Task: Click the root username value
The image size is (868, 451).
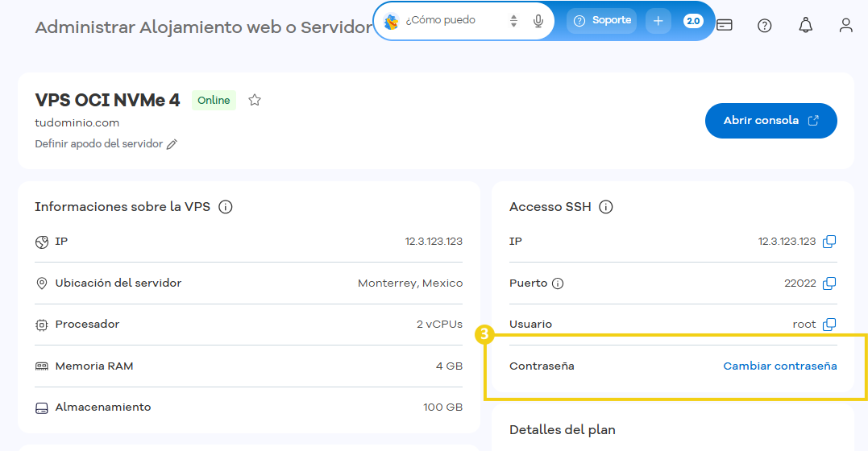Action: 804,325
